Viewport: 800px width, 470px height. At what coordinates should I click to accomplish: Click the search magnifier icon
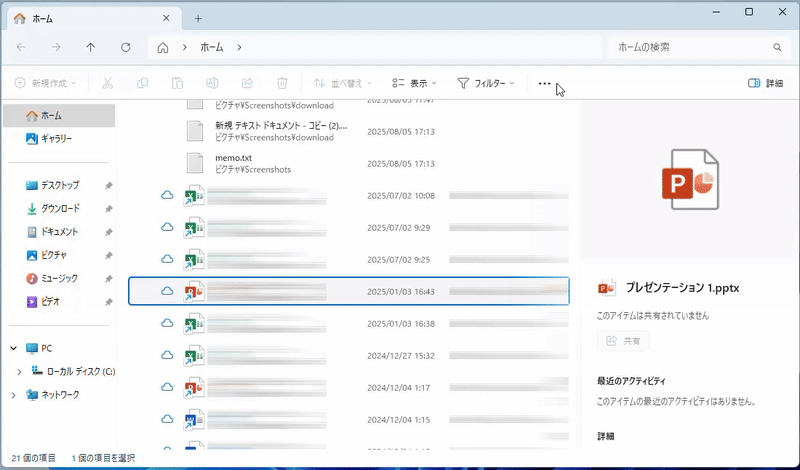pyautogui.click(x=777, y=47)
